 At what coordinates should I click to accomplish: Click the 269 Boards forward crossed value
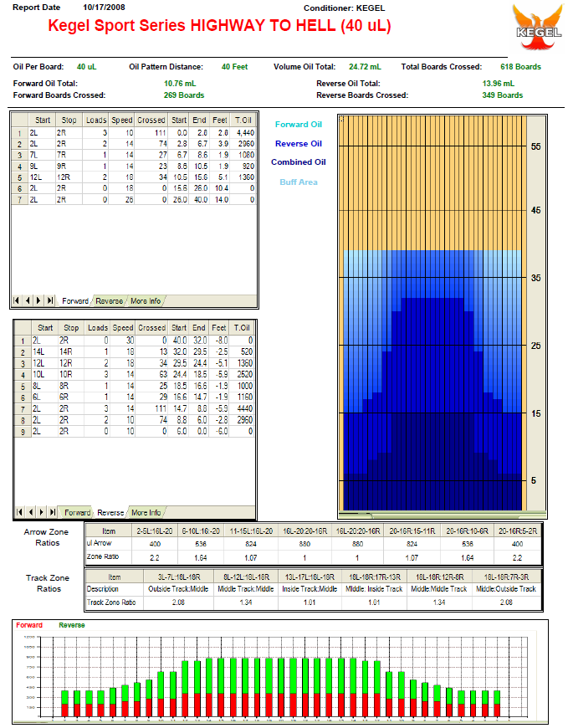(x=184, y=95)
